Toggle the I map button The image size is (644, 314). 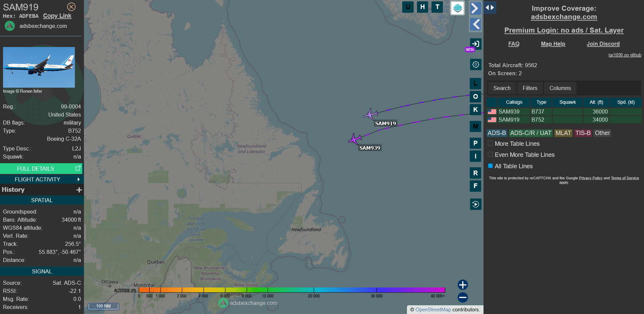click(475, 156)
